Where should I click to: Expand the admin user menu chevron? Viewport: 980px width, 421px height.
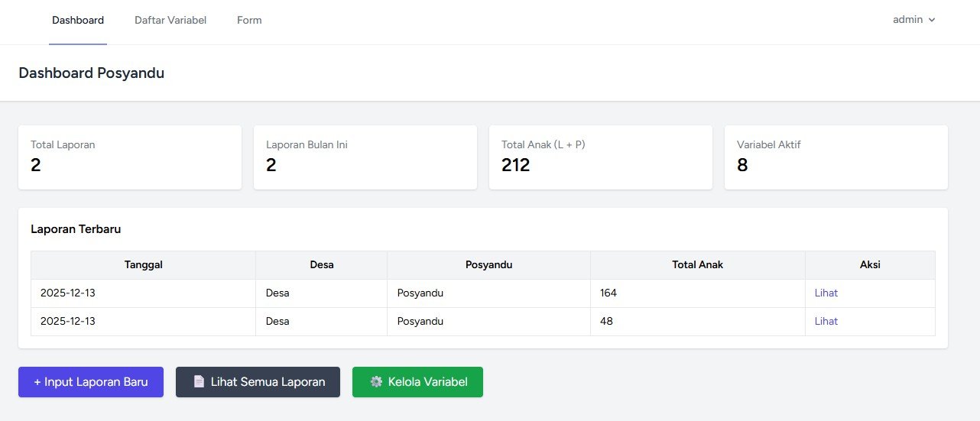[932, 21]
